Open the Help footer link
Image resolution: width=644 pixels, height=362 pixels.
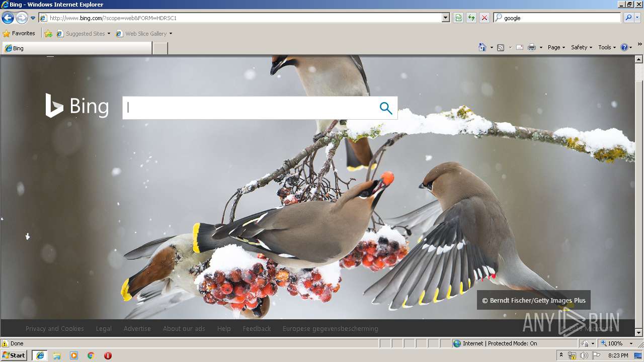224,328
